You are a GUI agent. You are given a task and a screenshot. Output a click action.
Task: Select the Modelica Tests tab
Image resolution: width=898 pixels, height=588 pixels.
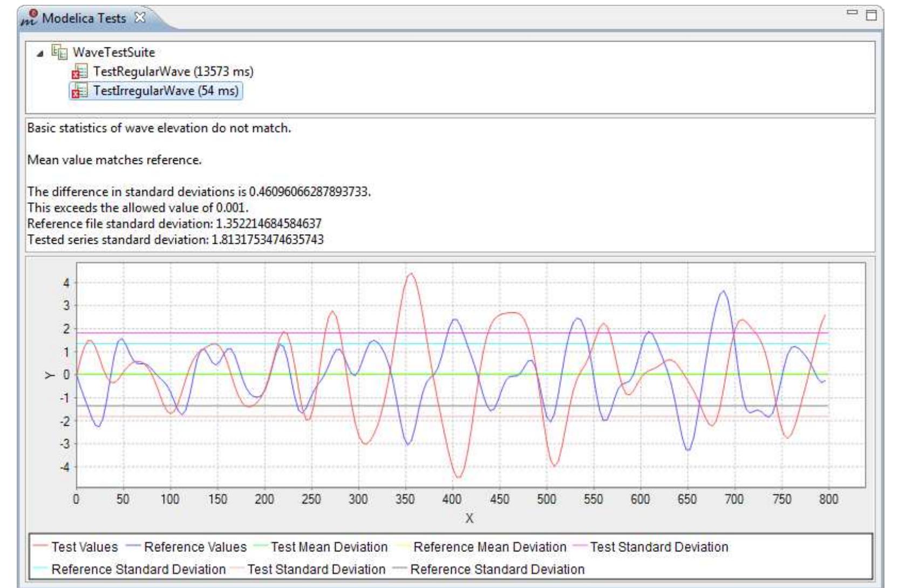[x=84, y=18]
